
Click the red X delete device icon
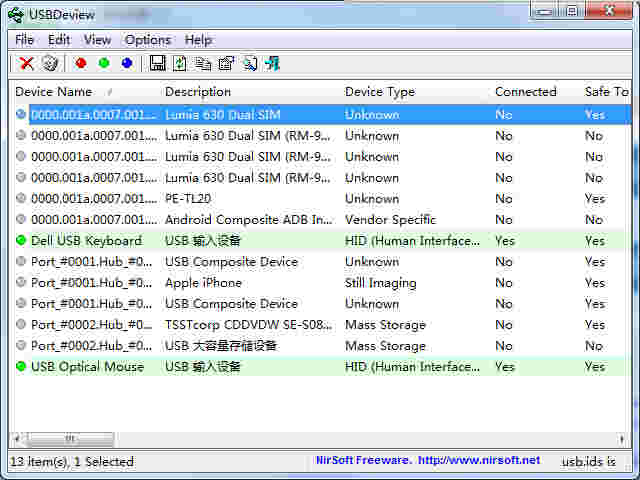27,63
